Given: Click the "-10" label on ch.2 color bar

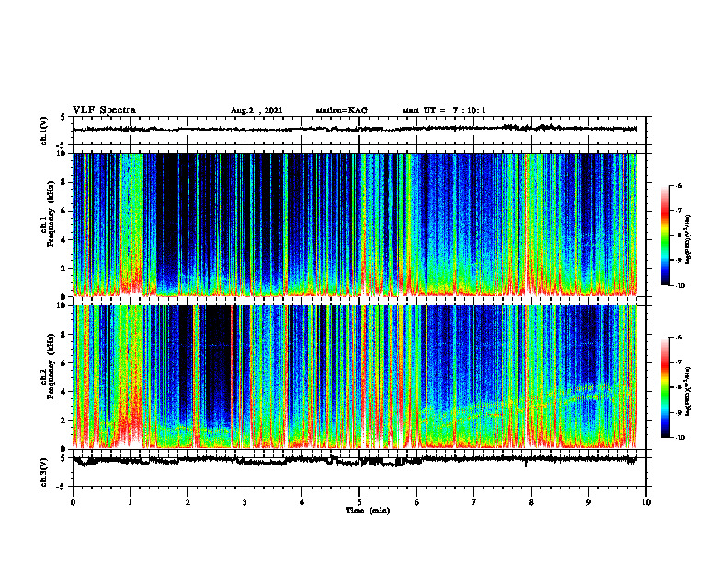Looking at the screenshot, I should tap(680, 438).
